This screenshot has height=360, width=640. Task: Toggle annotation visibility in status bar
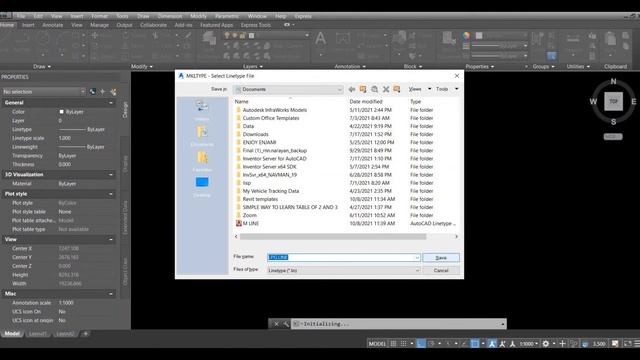coord(492,344)
